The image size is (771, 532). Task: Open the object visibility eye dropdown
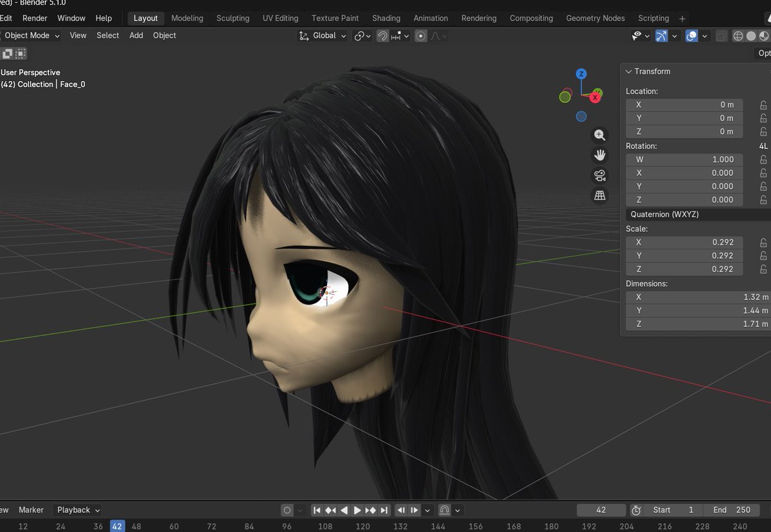pos(641,36)
